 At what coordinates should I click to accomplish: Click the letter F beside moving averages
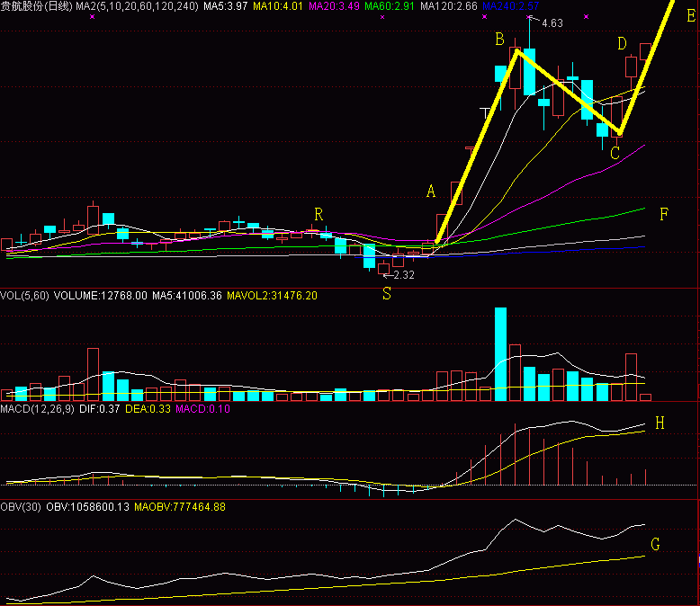[664, 214]
